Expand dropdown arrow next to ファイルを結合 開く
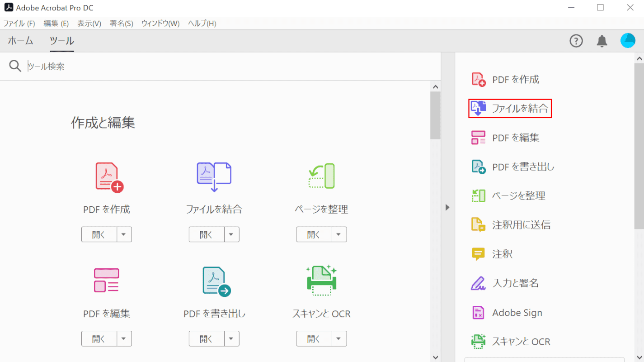 pyautogui.click(x=231, y=234)
